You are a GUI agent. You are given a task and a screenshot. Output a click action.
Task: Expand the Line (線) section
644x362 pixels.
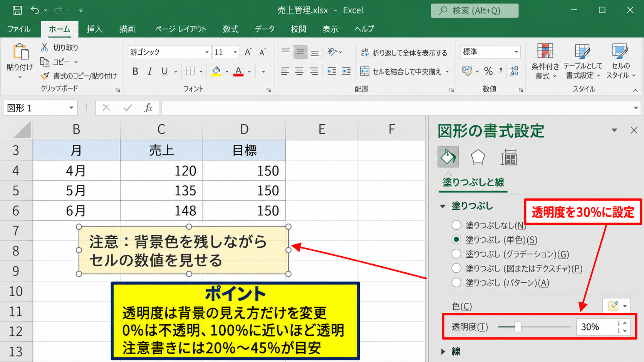click(443, 351)
